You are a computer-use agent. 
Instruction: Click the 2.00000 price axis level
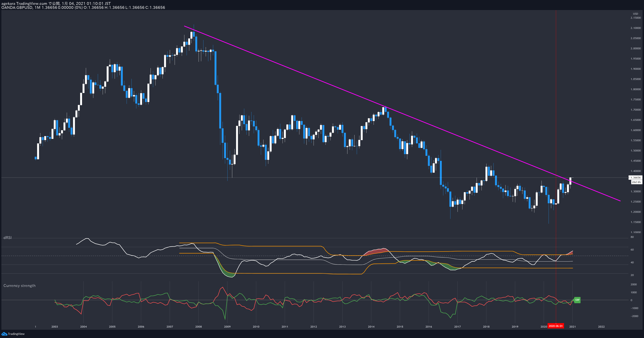(636, 48)
